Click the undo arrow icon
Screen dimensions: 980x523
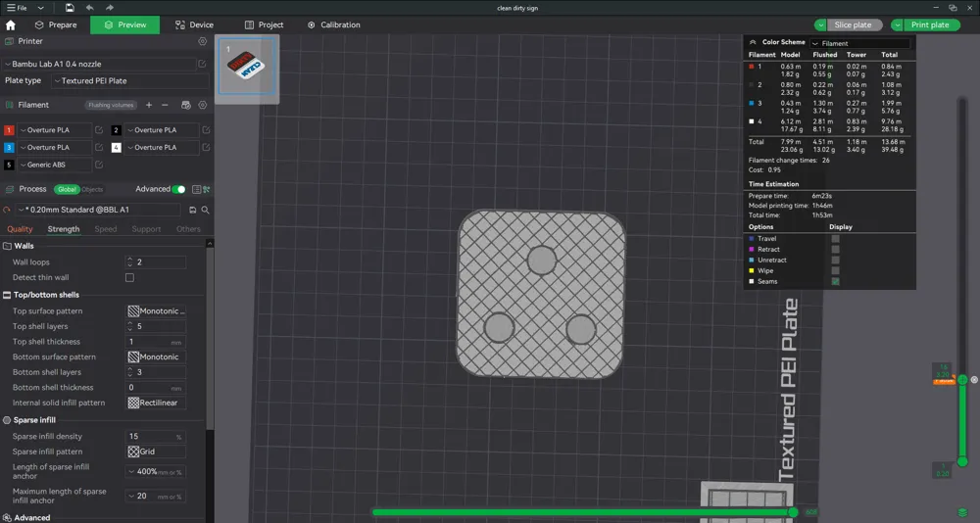point(89,8)
